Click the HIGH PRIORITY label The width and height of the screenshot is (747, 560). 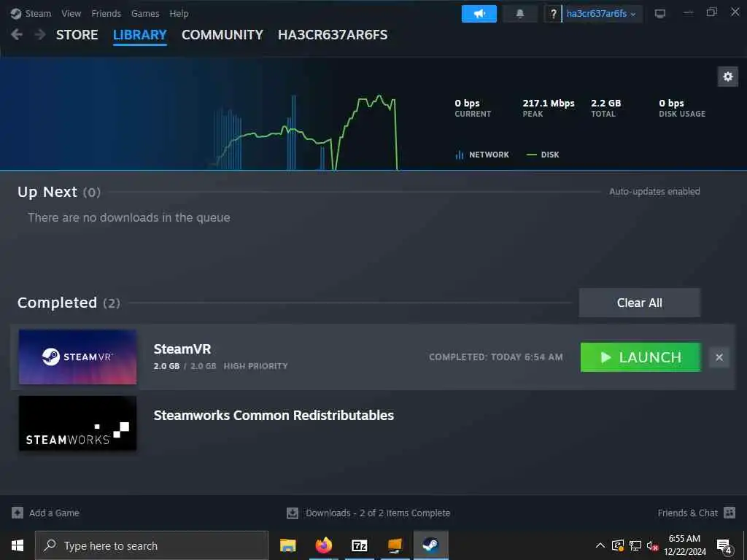pos(255,366)
